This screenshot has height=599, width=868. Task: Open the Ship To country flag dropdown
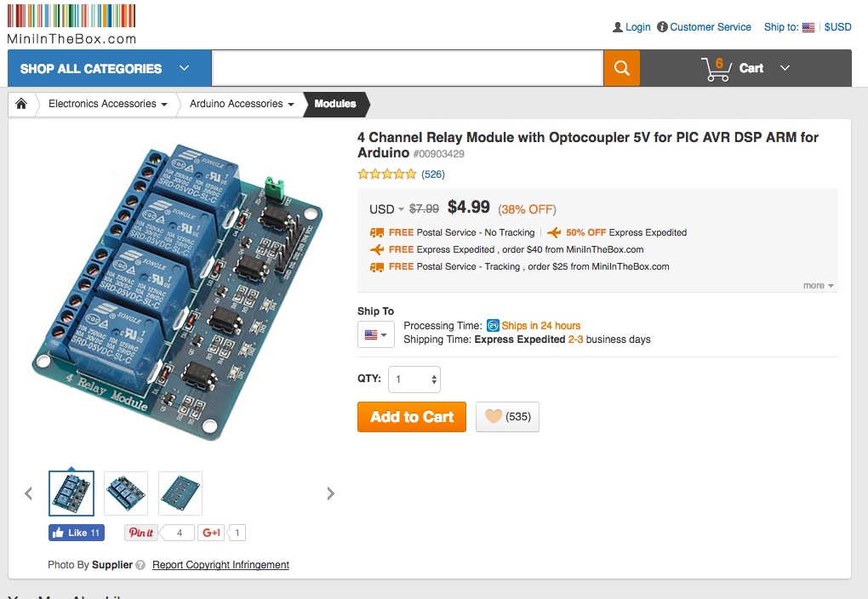(x=375, y=334)
